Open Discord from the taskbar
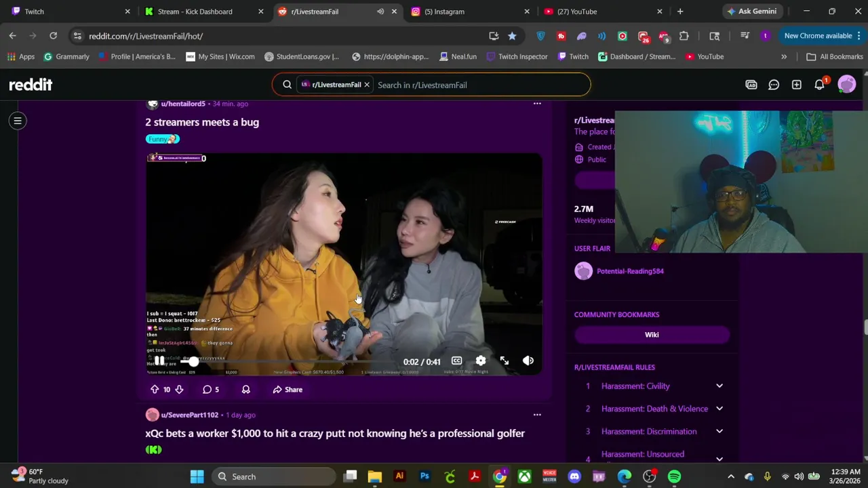 574,476
